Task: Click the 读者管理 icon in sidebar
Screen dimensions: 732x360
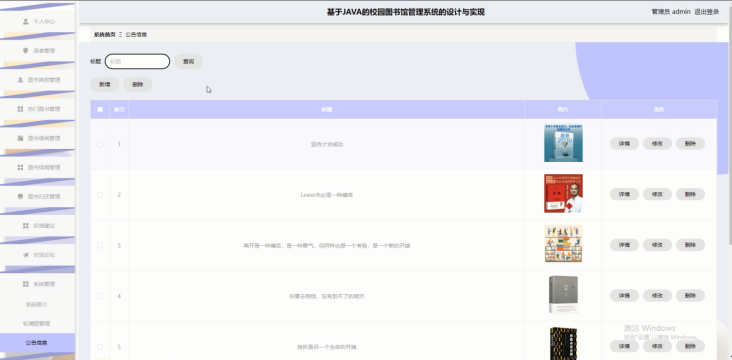Action: (26, 50)
